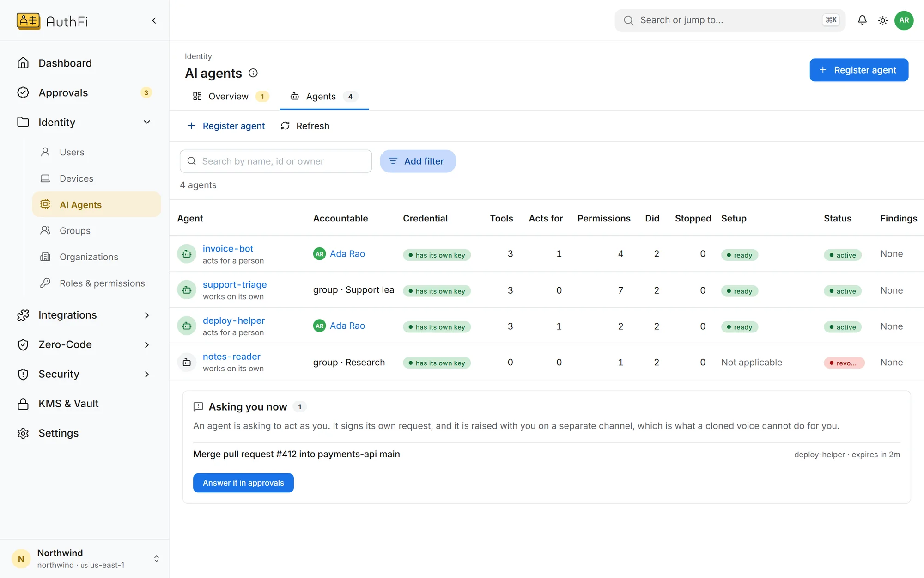This screenshot has height=578, width=924.
Task: Switch to the Overview tab
Action: pos(231,96)
